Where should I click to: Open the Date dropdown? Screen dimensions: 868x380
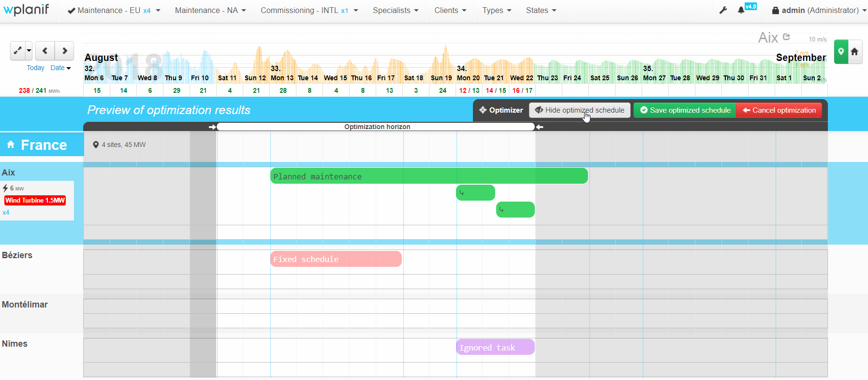tap(60, 68)
